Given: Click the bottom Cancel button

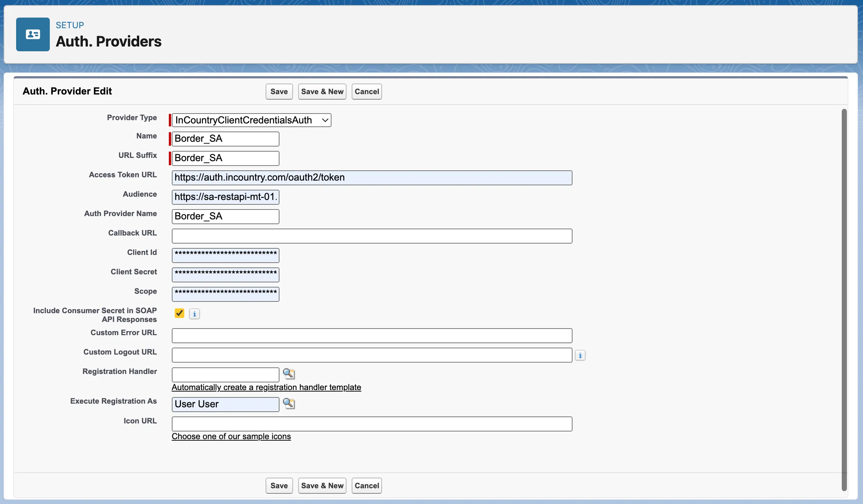Looking at the screenshot, I should (367, 486).
